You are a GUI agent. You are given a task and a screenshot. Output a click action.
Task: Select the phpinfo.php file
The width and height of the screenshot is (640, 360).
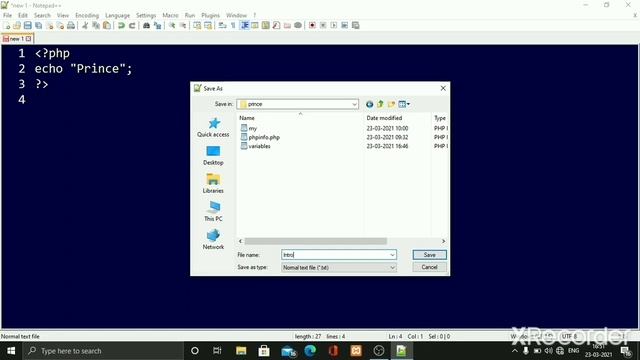click(x=260, y=137)
